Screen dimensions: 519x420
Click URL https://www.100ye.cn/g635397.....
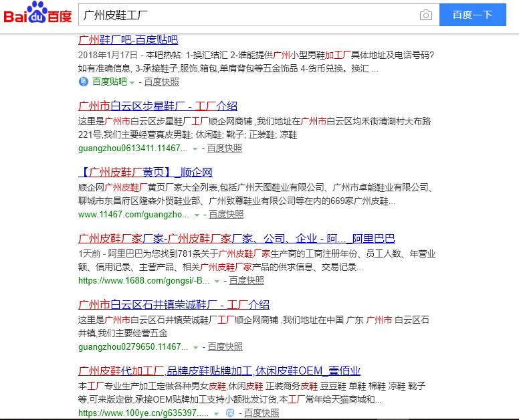pos(144,413)
